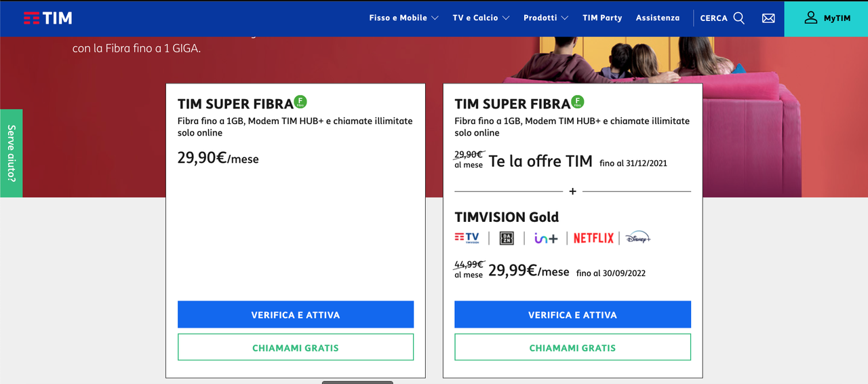Screen dimensions: 868x384
Task: Click the 29,99€/mese discounted price
Action: pos(529,271)
